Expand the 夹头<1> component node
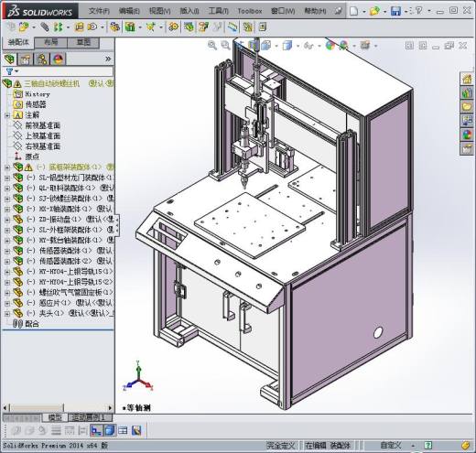476x453 pixels. pyautogui.click(x=7, y=313)
